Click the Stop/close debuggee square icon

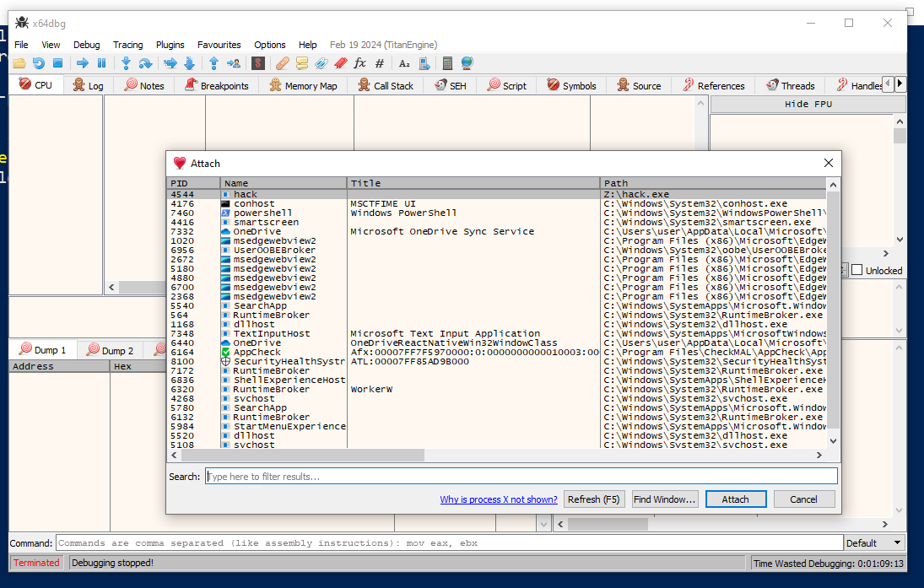pos(57,63)
